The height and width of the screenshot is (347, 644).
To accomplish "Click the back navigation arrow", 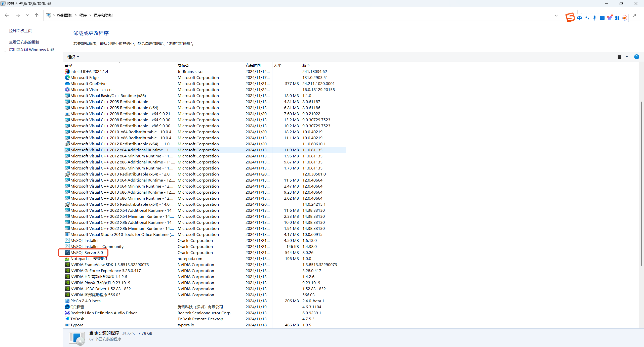I will click(x=7, y=15).
